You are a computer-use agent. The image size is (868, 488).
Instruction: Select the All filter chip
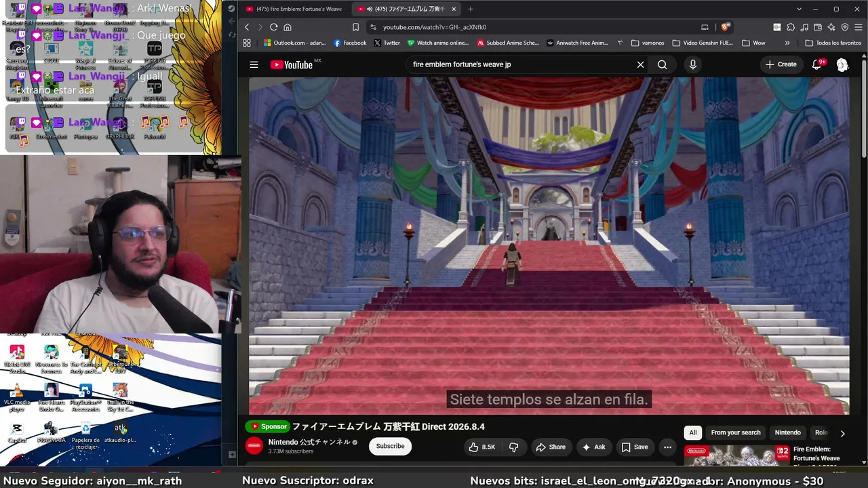coord(693,432)
